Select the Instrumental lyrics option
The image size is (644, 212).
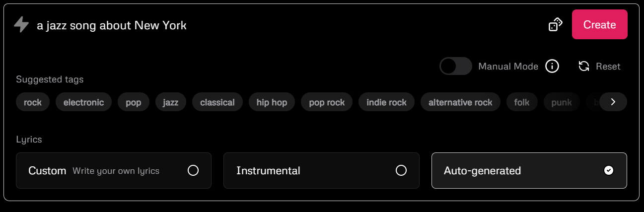[321, 170]
